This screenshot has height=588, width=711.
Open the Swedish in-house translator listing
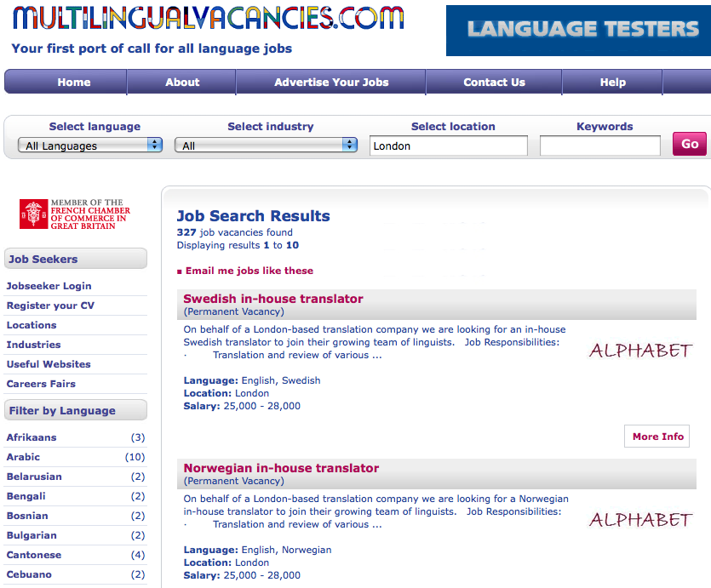[x=273, y=299]
